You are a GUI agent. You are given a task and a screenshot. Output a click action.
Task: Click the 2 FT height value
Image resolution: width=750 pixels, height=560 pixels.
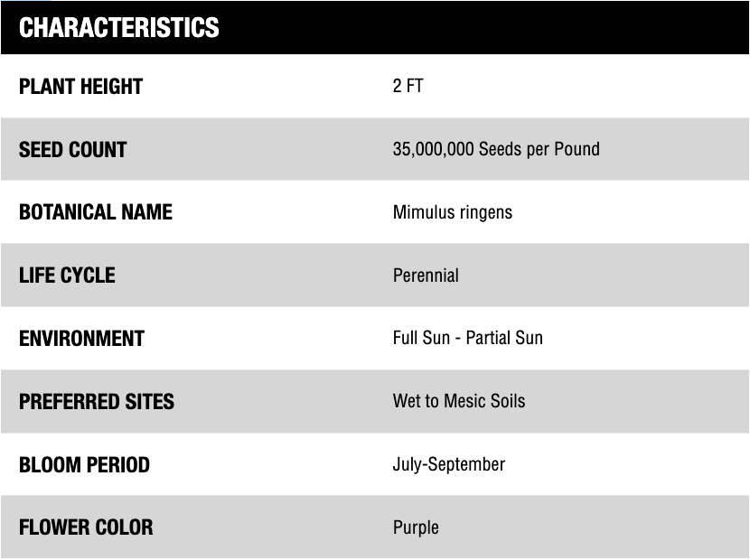(408, 87)
